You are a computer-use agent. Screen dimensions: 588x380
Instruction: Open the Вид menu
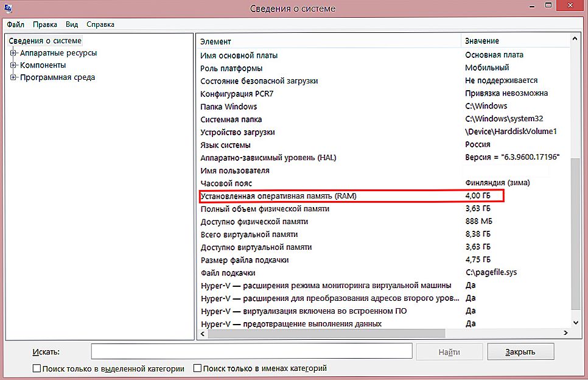click(72, 24)
